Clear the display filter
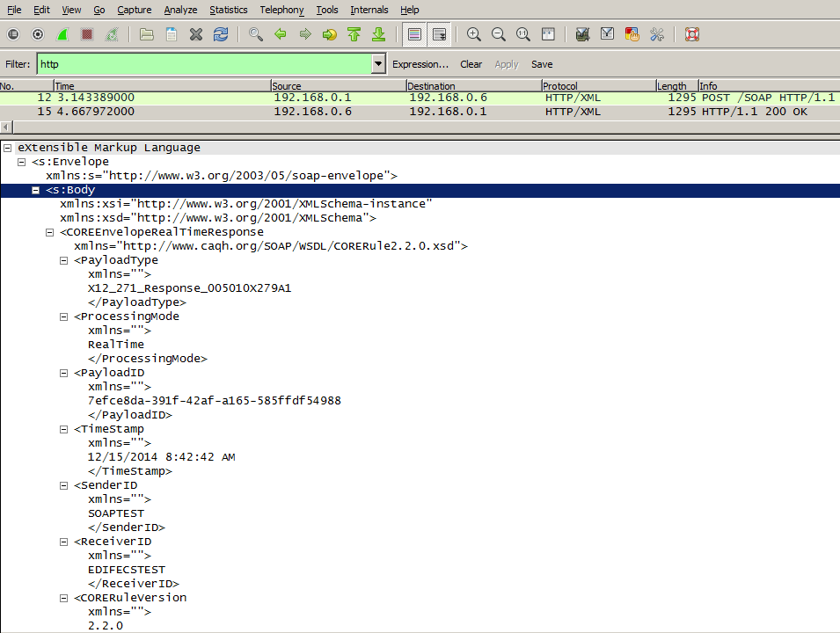Screen dimensions: 840x633 (471, 64)
